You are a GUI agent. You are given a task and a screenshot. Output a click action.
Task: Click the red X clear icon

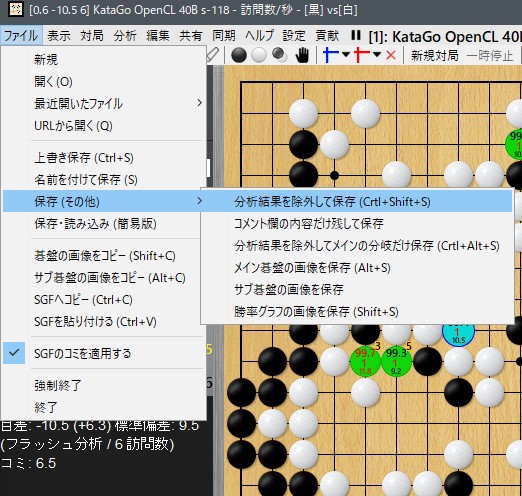[x=391, y=55]
